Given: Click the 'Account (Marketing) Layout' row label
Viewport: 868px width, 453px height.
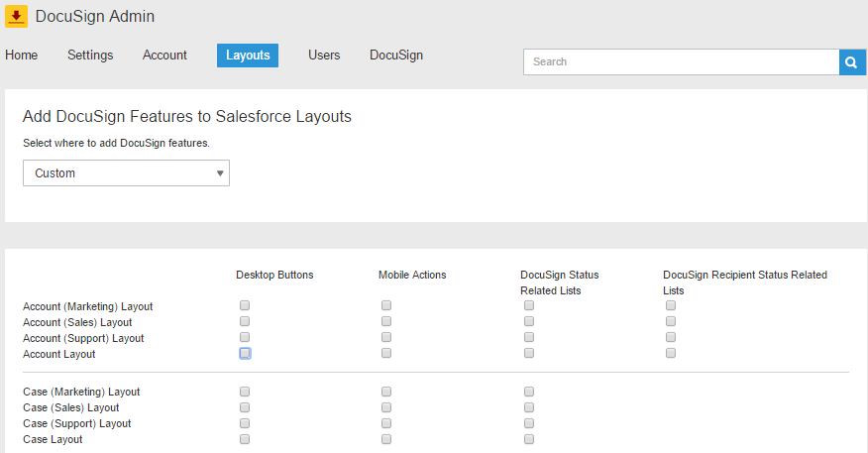Looking at the screenshot, I should [87, 307].
